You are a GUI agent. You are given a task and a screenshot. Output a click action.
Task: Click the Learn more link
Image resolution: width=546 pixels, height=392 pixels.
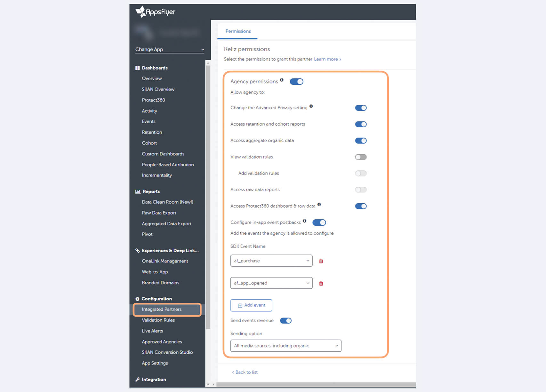pyautogui.click(x=327, y=59)
